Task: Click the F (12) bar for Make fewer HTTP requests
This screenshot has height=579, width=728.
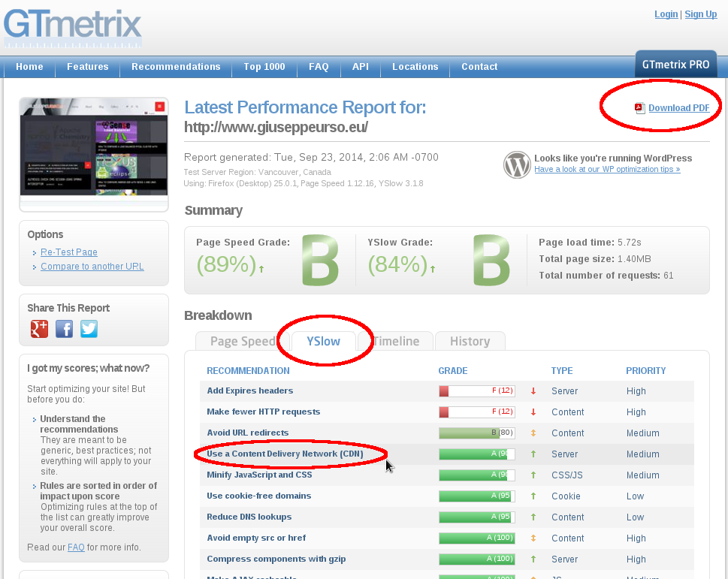Action: click(477, 412)
